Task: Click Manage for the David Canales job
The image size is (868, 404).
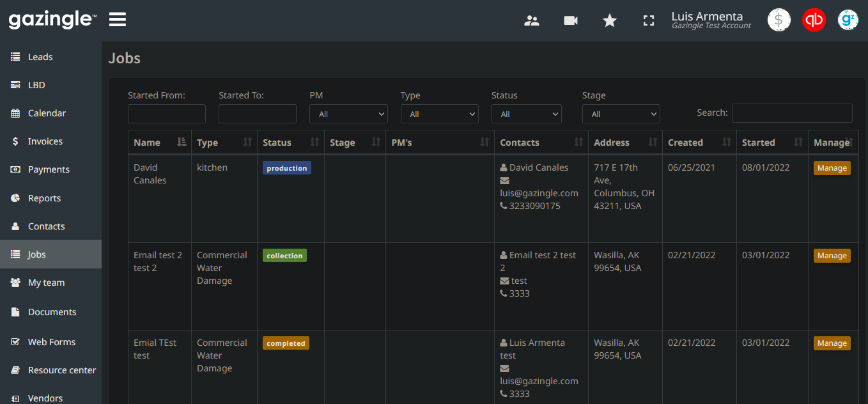Action: click(x=832, y=167)
